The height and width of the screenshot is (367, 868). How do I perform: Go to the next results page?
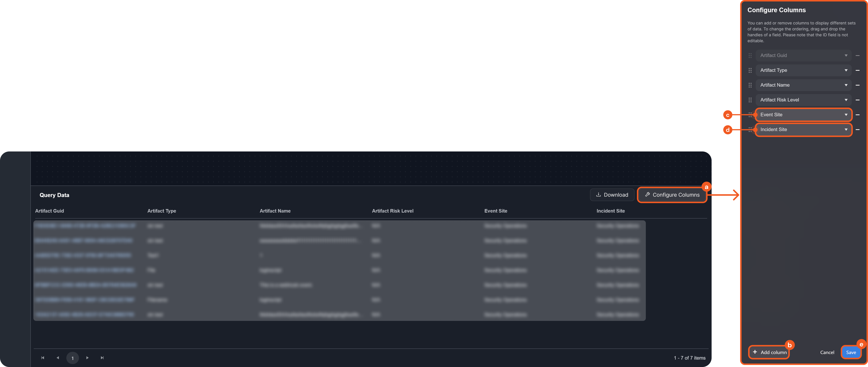[x=87, y=358]
